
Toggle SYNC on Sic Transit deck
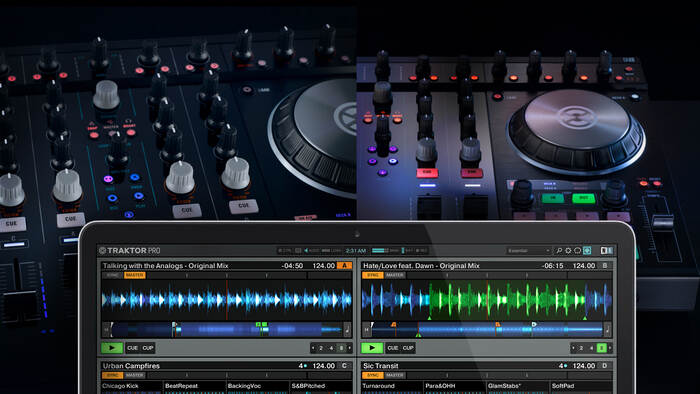coord(373,375)
